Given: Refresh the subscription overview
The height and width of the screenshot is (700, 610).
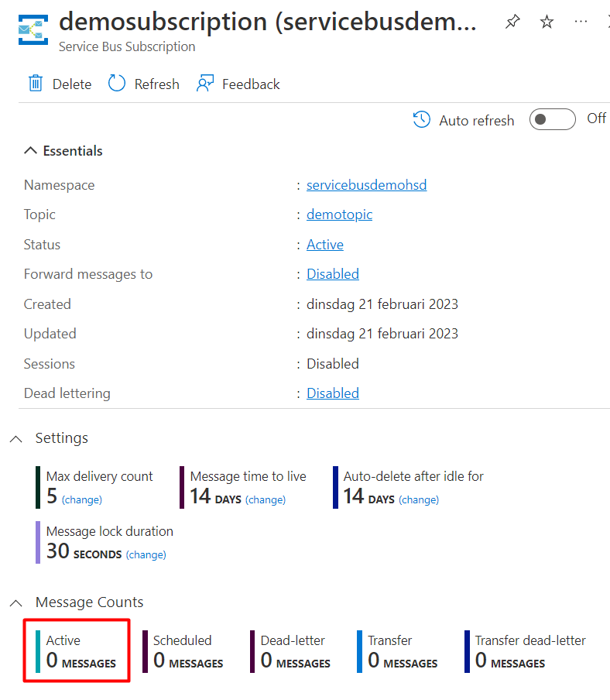Looking at the screenshot, I should pyautogui.click(x=144, y=84).
